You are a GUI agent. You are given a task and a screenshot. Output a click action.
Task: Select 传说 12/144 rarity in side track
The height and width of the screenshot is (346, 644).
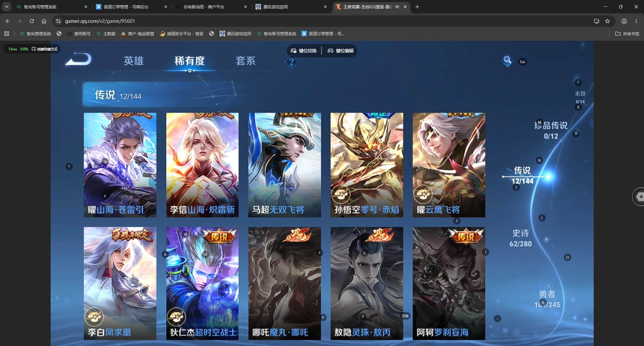point(522,176)
